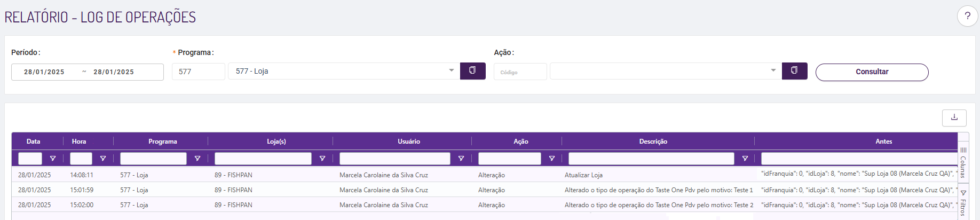The height and width of the screenshot is (220, 980).
Task: Open filter icon for Hora column
Action: pos(103,159)
